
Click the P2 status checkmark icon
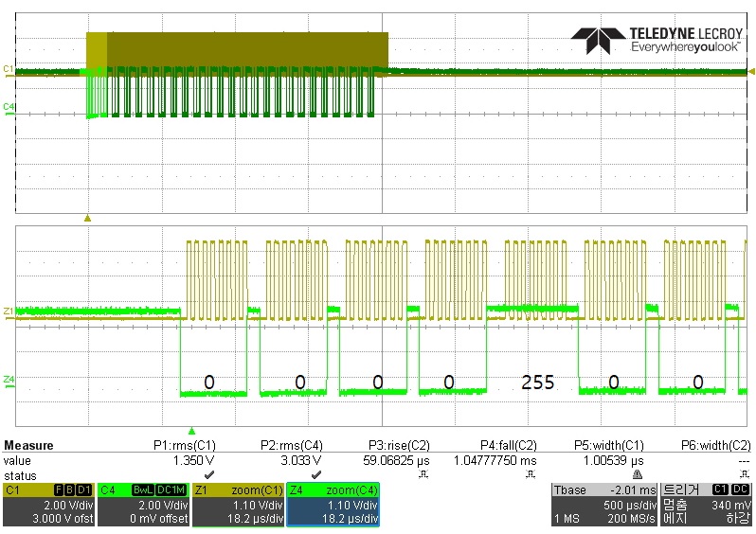[x=316, y=475]
